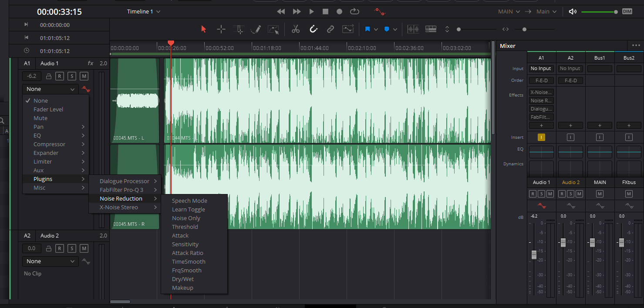The height and width of the screenshot is (308, 644).
Task: Click the Audio 1 mixer fader handle
Action: (534, 254)
